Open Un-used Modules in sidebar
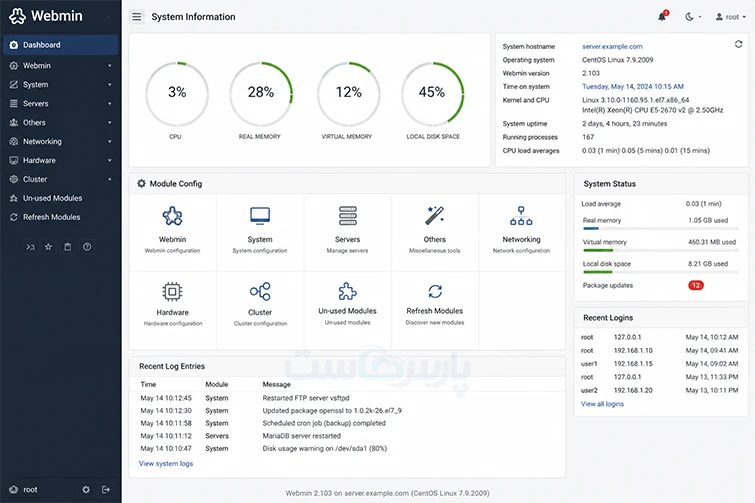This screenshot has height=503, width=755. click(x=60, y=198)
